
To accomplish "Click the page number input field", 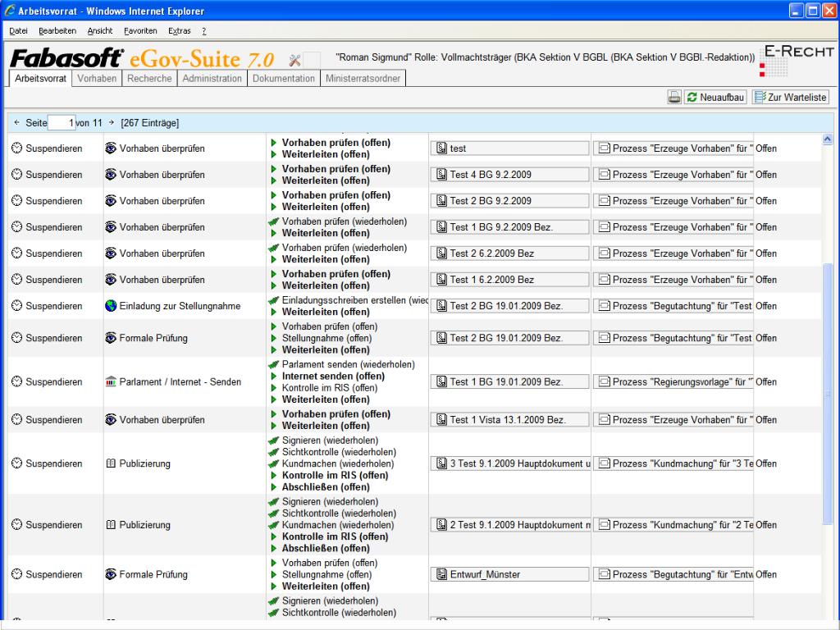I will click(x=62, y=123).
